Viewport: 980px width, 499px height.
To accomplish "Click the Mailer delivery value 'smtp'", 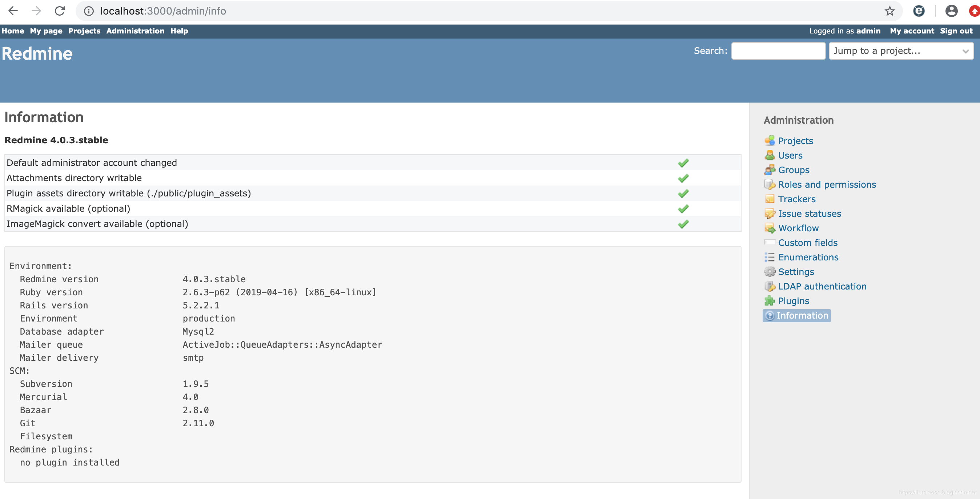I will coord(193,358).
